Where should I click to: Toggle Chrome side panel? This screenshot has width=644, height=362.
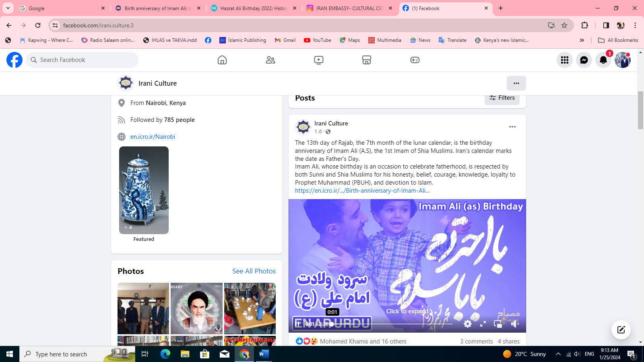pyautogui.click(x=606, y=25)
